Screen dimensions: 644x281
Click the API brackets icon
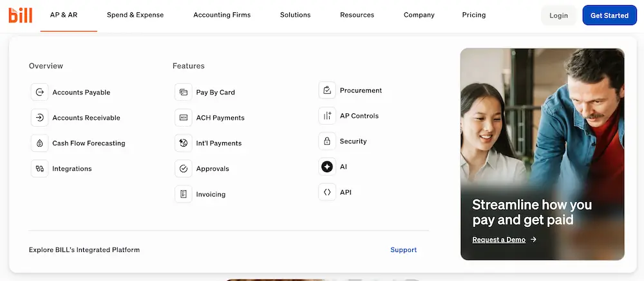pyautogui.click(x=327, y=192)
